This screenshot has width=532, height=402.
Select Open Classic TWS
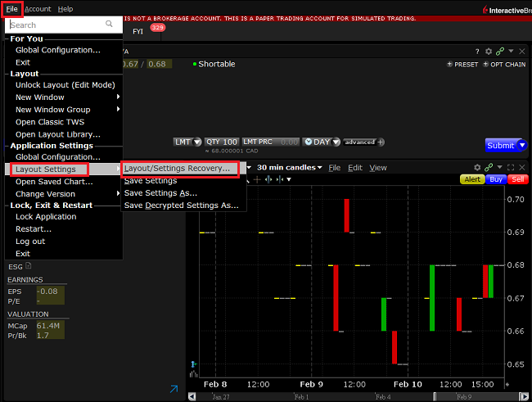point(50,122)
